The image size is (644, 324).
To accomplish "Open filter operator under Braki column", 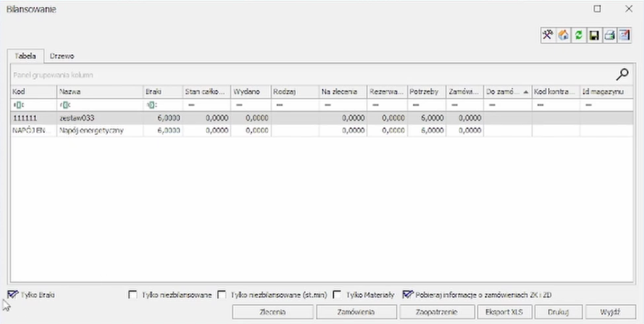I will point(151,104).
